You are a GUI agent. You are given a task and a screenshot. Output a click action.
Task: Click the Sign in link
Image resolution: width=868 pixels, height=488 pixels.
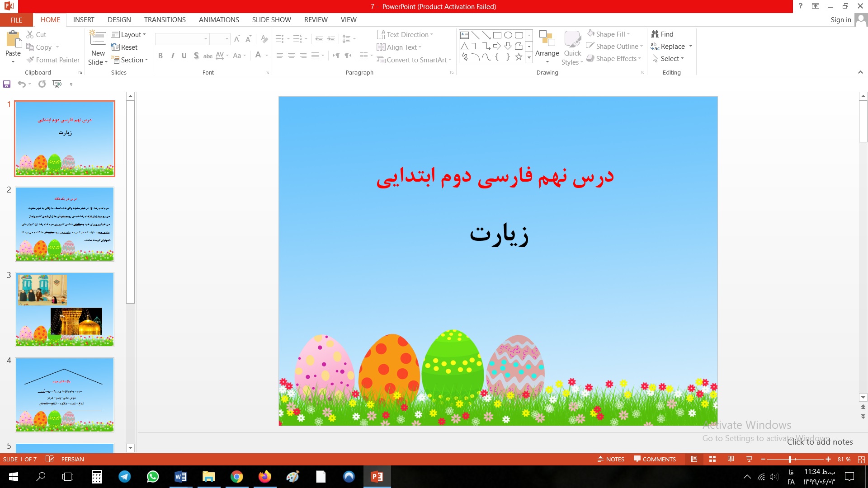(840, 19)
